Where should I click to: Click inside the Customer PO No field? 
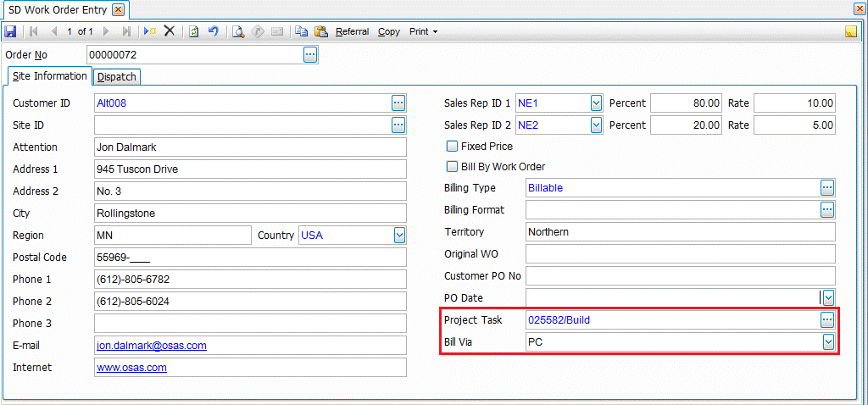coord(680,276)
